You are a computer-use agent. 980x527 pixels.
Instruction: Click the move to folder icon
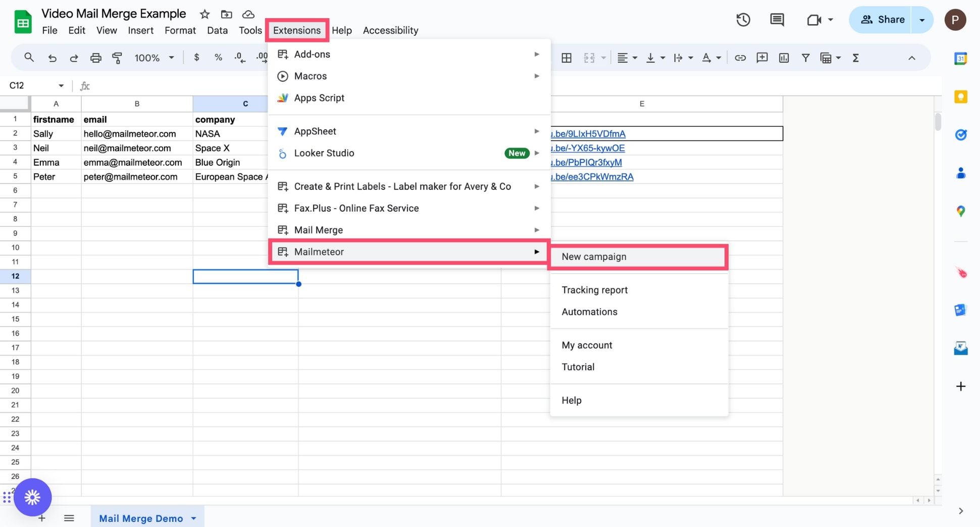[x=226, y=14]
